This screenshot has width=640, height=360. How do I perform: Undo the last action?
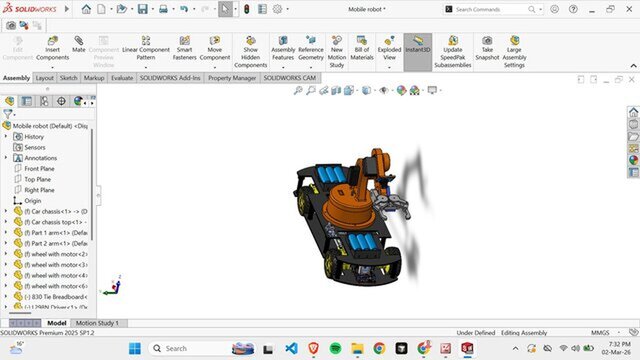pos(184,9)
